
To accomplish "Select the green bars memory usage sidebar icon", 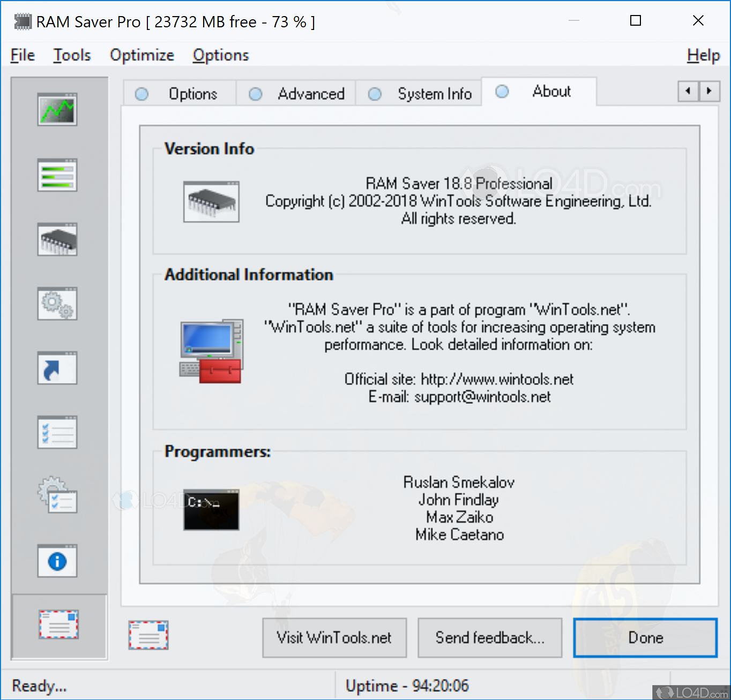I will (x=57, y=175).
